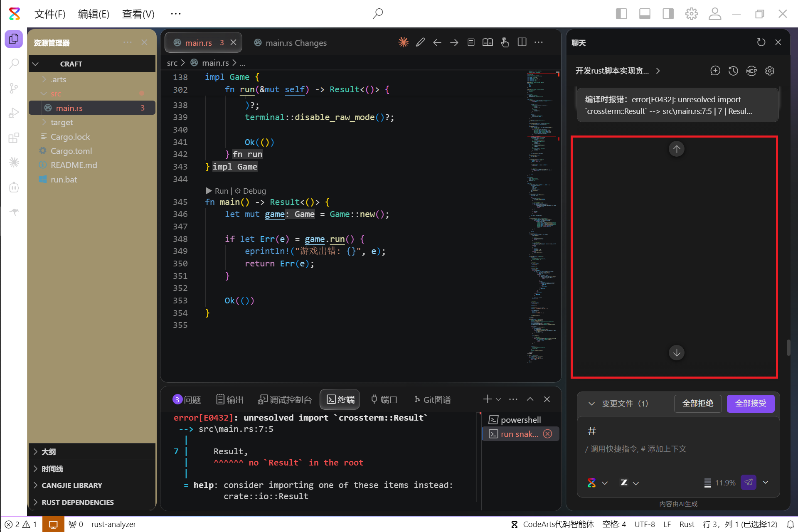This screenshot has height=532, width=798.
Task: Click the send message paper plane button
Action: 748,482
